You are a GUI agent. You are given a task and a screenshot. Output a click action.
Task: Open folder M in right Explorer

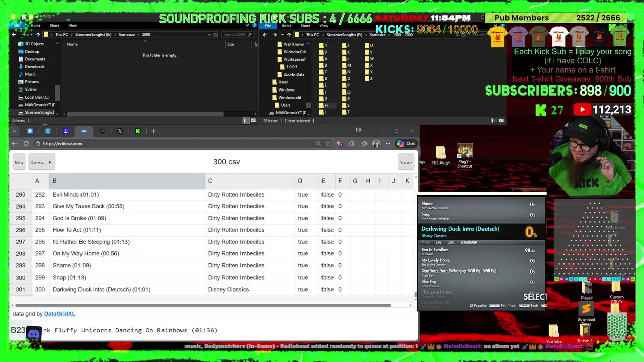(347, 65)
